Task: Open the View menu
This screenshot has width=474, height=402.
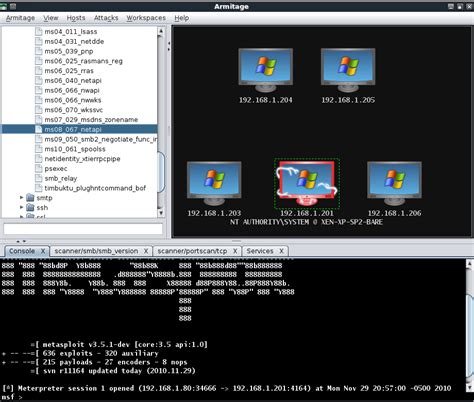Action: tap(51, 18)
